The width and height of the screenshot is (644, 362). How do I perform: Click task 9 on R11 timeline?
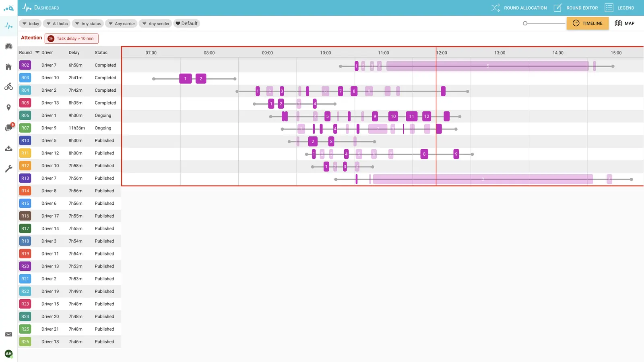tap(456, 154)
